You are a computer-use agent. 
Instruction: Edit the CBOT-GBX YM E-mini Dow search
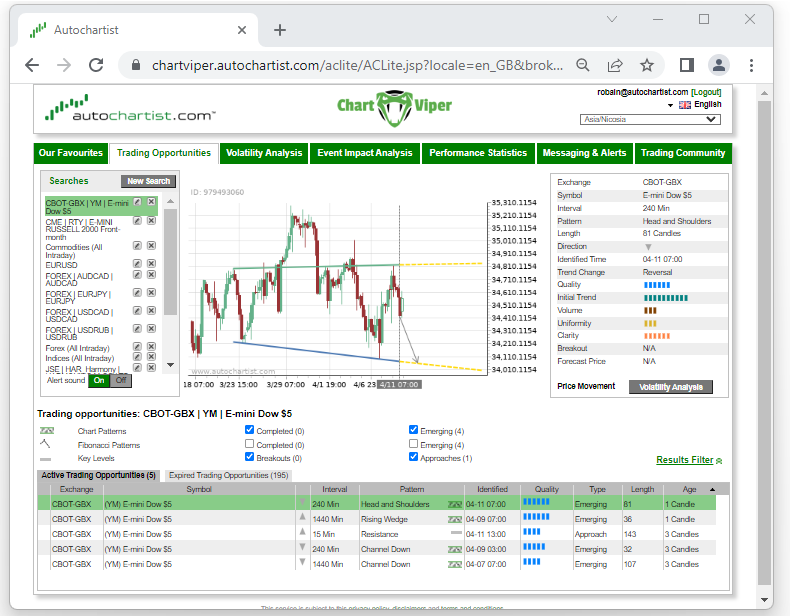point(137,202)
